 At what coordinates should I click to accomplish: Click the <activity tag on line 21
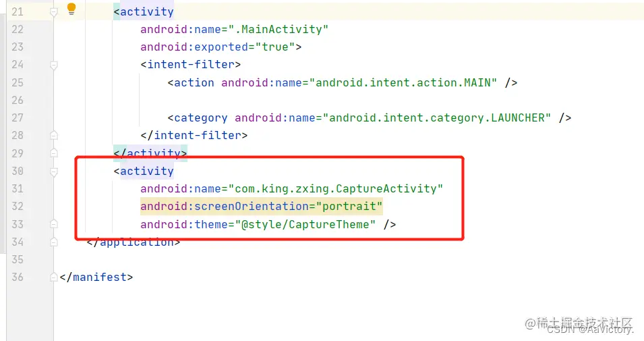(144, 11)
